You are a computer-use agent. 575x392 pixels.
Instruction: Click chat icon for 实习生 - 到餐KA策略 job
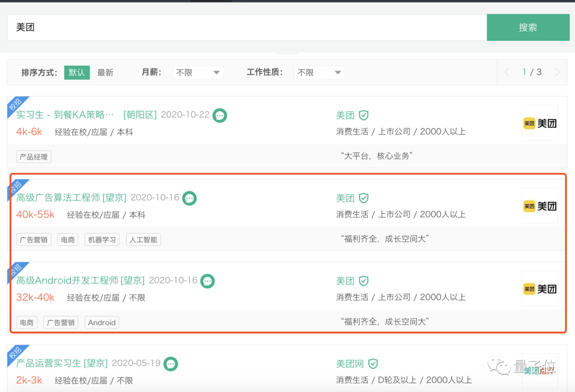pos(220,115)
